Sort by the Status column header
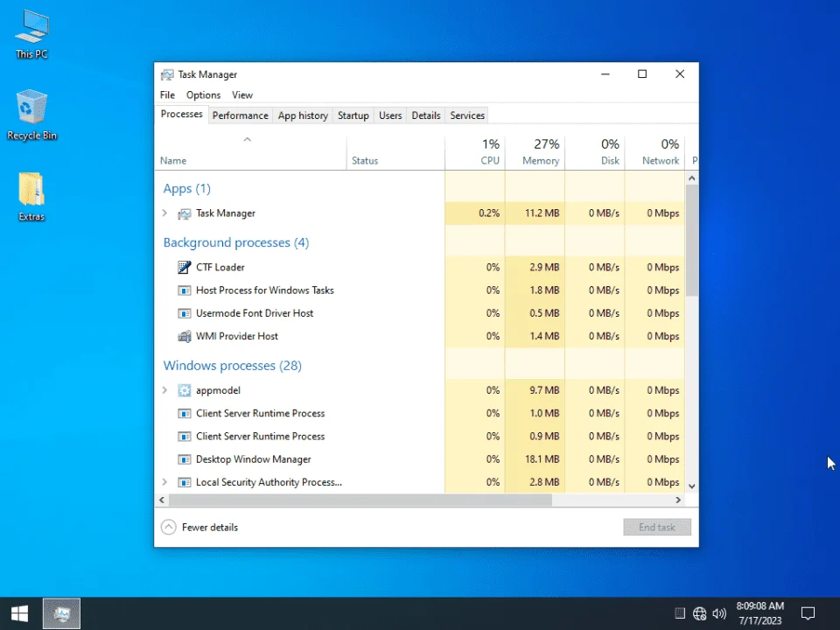 [395, 152]
